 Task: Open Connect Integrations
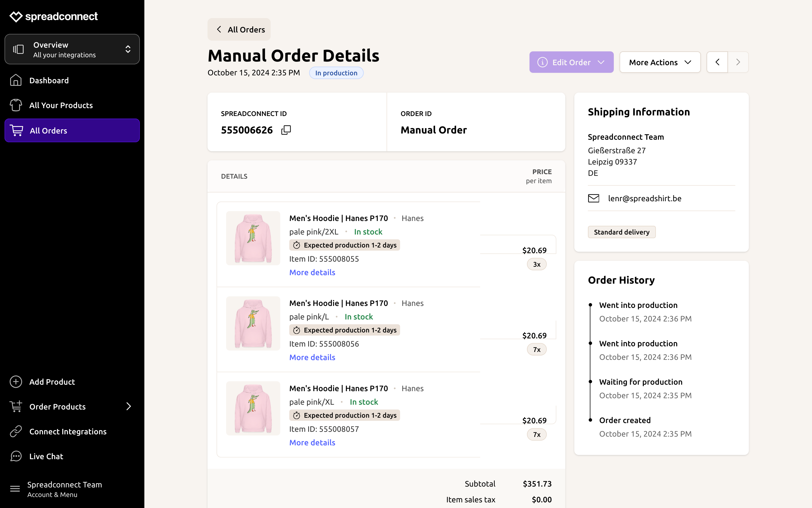72,432
